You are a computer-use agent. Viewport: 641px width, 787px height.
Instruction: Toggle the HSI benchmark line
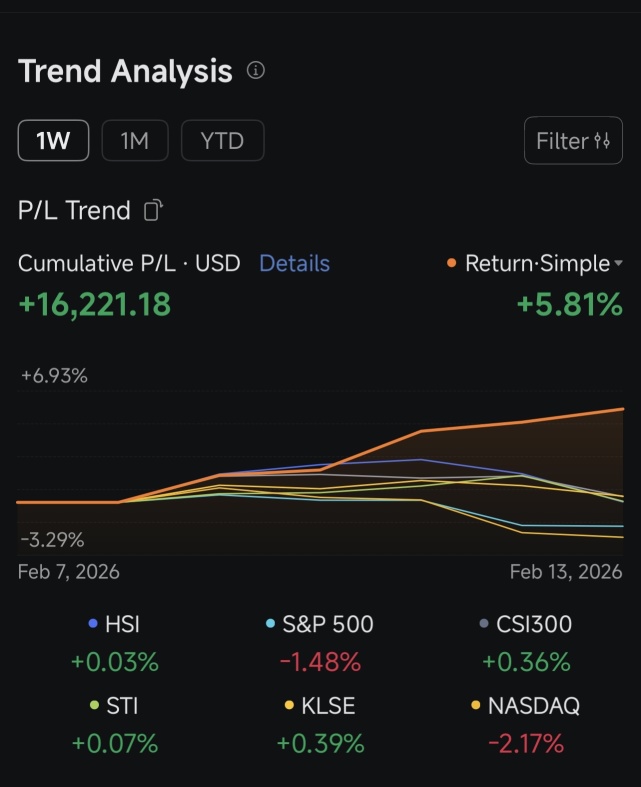(114, 624)
